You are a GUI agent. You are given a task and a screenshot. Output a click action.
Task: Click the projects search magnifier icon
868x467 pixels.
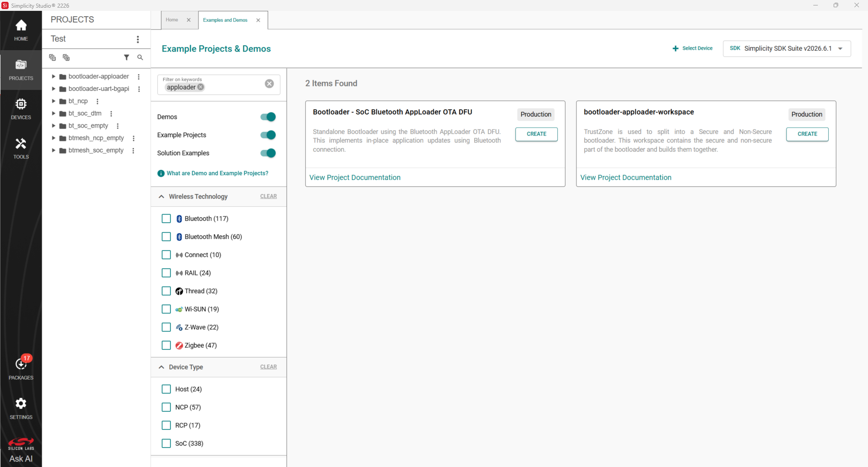pyautogui.click(x=140, y=57)
